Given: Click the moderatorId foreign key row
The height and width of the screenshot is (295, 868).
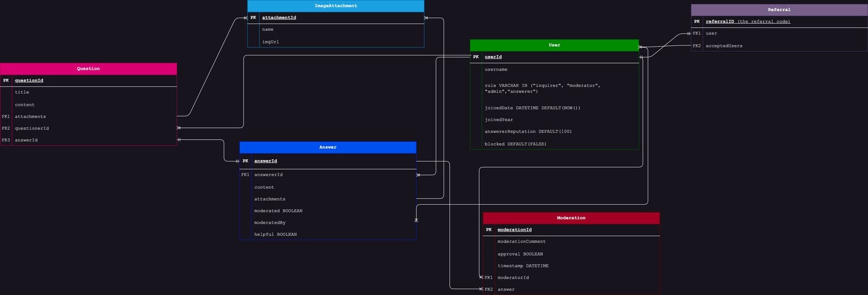Looking at the screenshot, I should point(513,278).
